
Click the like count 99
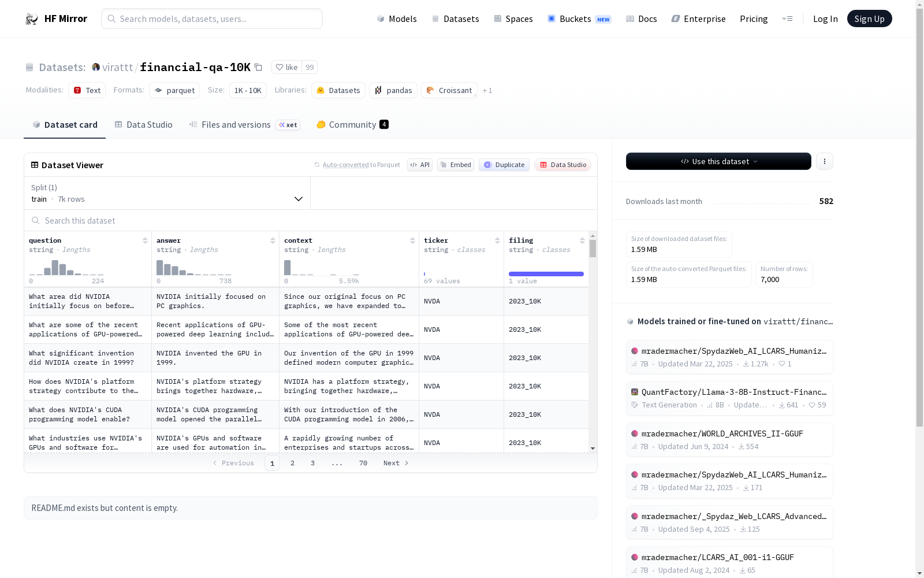coord(310,68)
